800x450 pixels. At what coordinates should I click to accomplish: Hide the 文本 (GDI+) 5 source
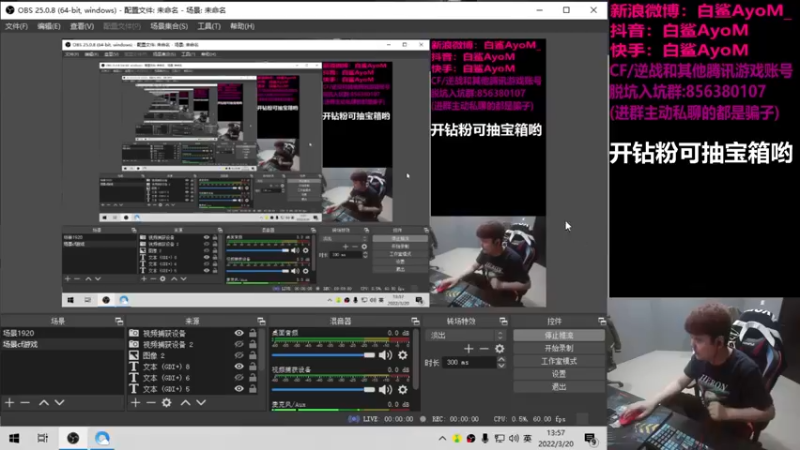point(239,389)
